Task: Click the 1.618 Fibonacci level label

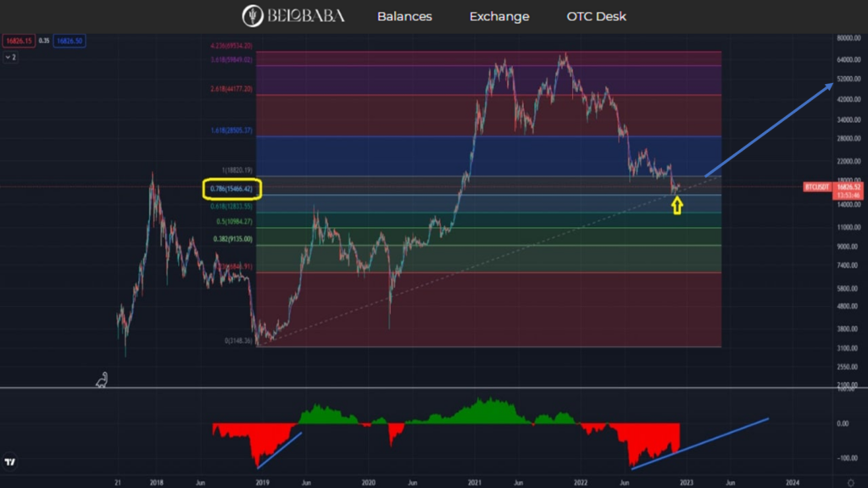Action: pos(231,131)
